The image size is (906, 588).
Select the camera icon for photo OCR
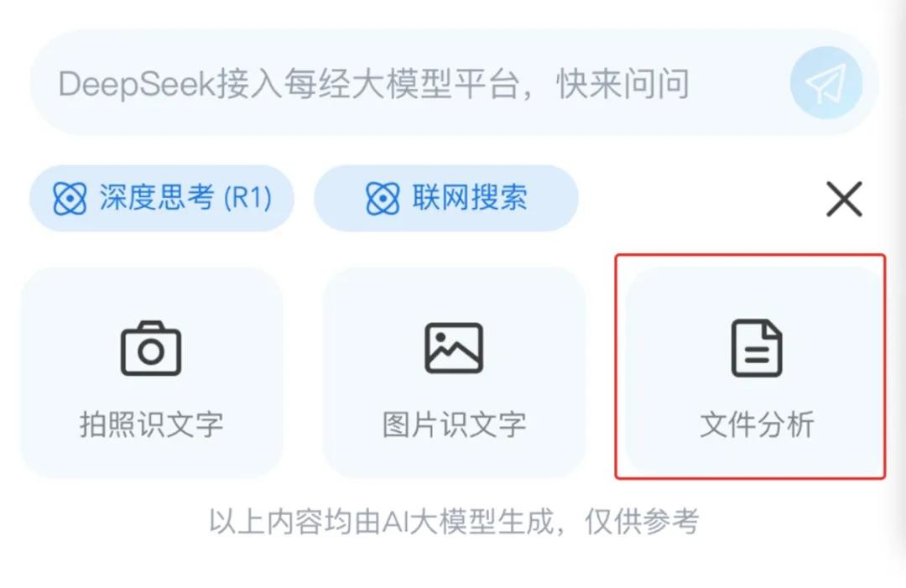point(151,348)
